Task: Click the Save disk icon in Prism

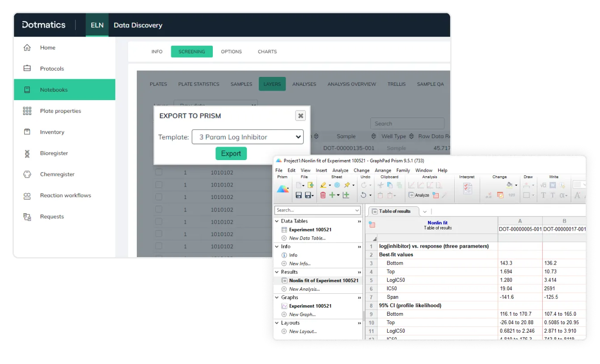Action: 299,195
